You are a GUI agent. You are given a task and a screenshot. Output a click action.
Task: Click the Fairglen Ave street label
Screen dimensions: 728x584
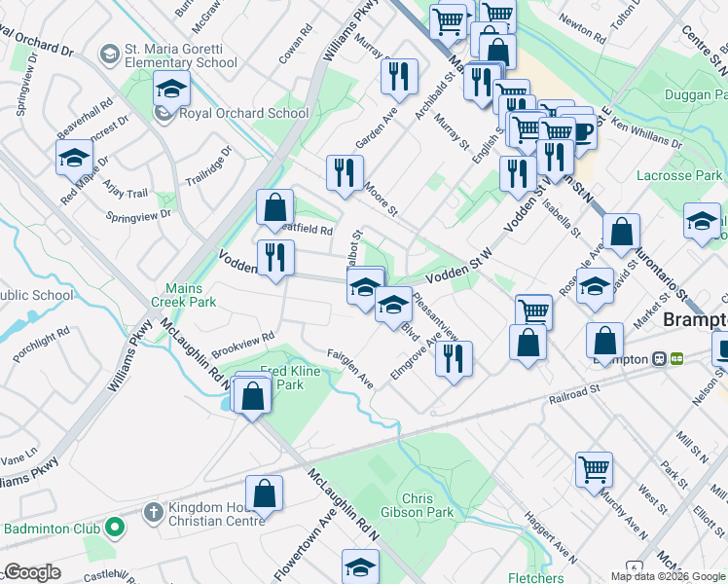(x=350, y=369)
